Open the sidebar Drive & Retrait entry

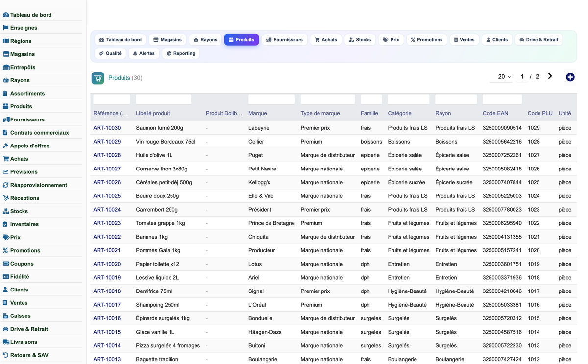pos(25,329)
